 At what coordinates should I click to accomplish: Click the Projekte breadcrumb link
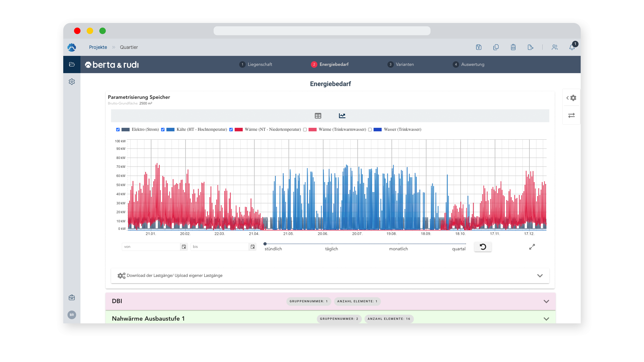click(x=98, y=47)
